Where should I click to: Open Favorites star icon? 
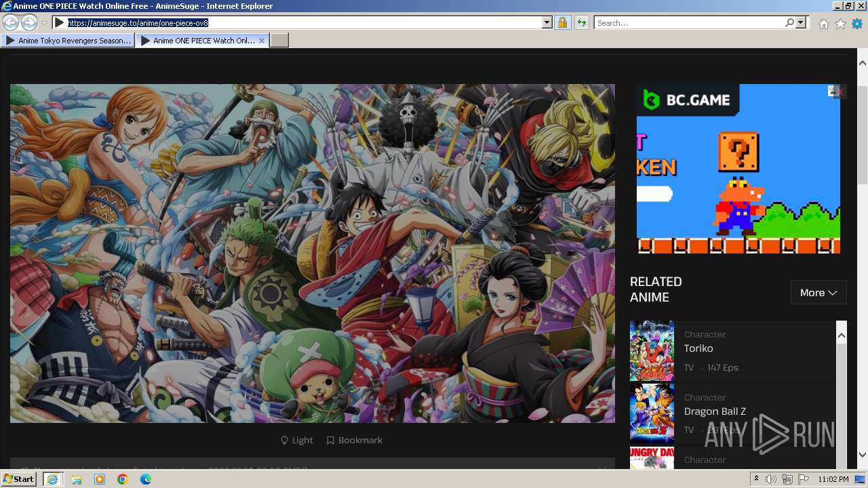840,24
